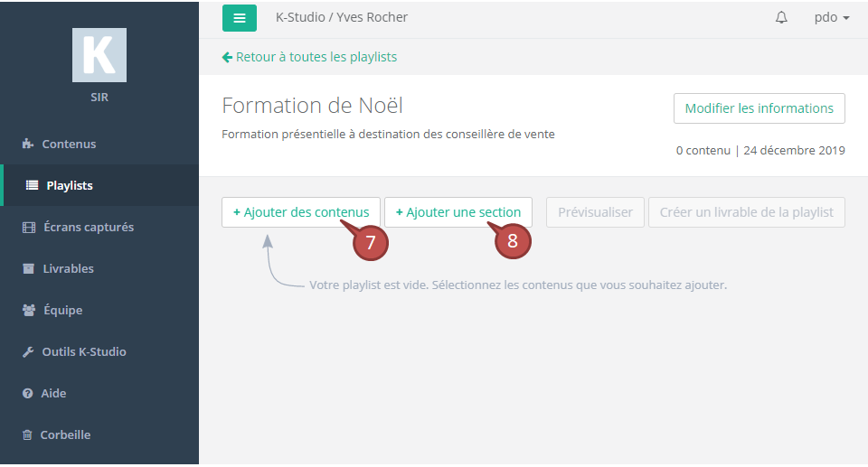This screenshot has height=467, width=868.
Task: Open the notifications bell icon
Action: pyautogui.click(x=781, y=18)
